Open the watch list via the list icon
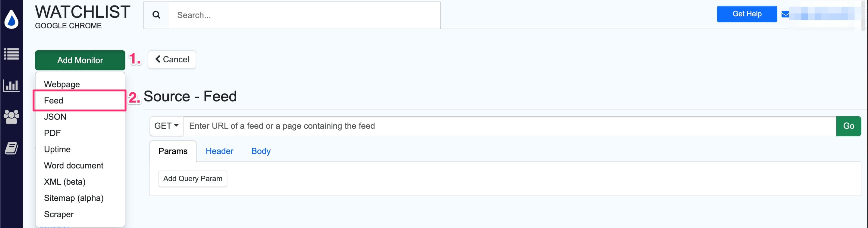 (x=11, y=54)
